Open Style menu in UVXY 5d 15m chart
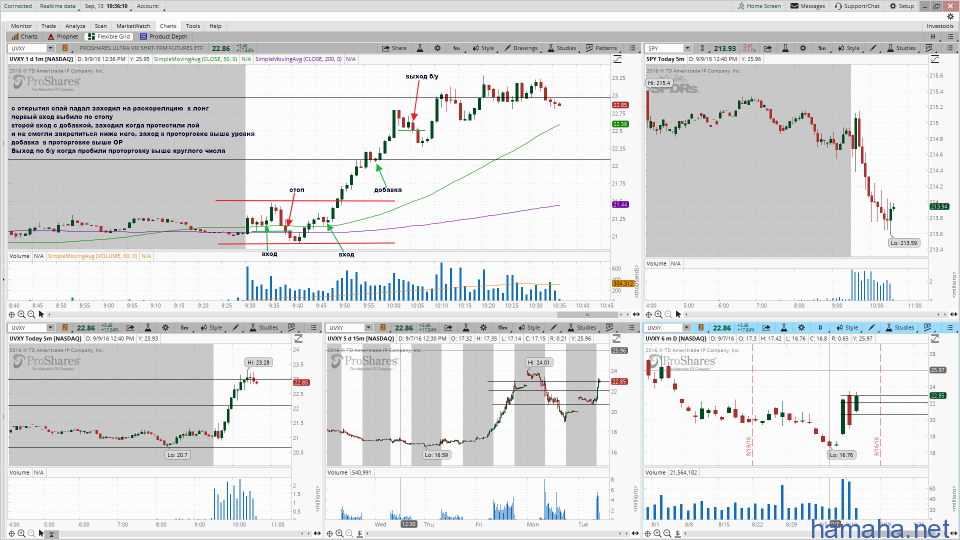 pyautogui.click(x=530, y=328)
